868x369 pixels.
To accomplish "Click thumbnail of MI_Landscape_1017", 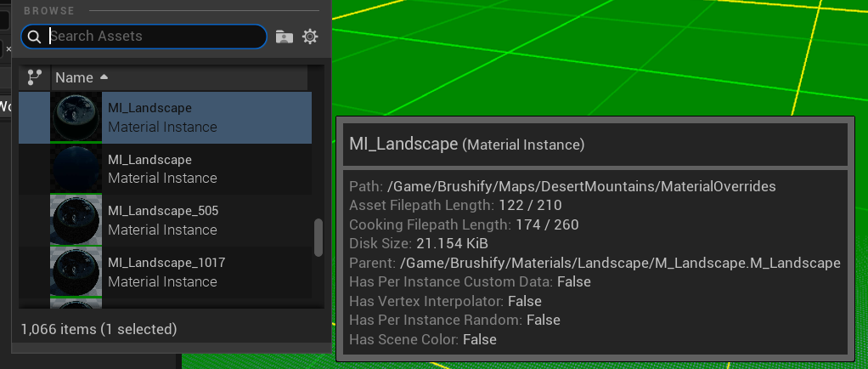I will tap(76, 272).
